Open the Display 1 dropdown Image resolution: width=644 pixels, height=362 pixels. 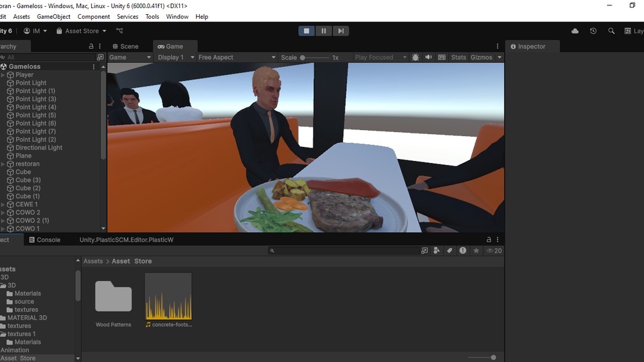click(175, 58)
